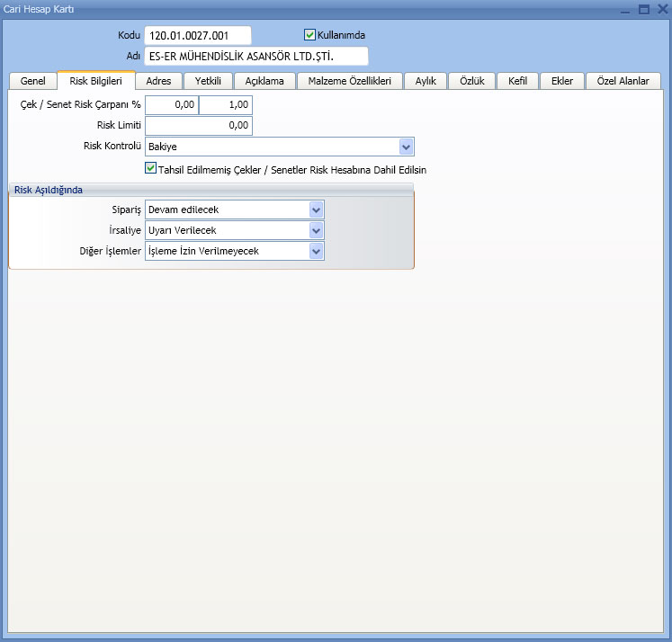Open the İrsaliye dropdown arrow

[x=316, y=230]
